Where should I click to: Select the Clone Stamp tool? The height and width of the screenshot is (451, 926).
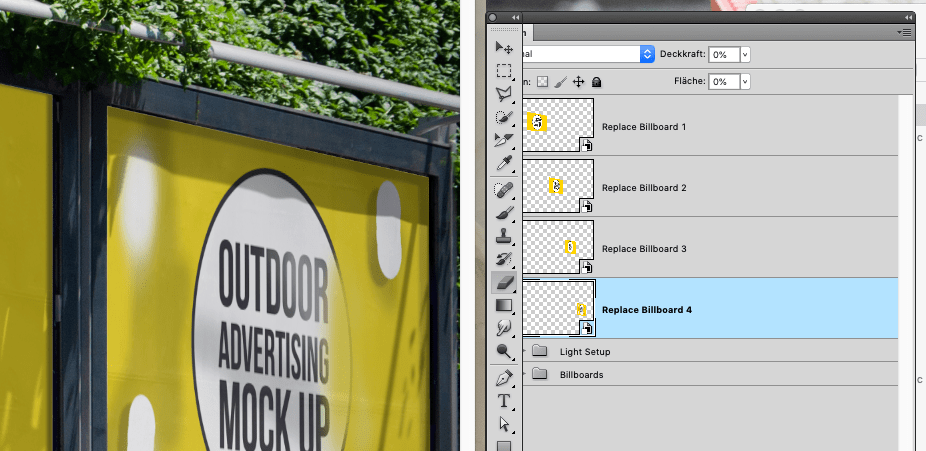(x=504, y=236)
